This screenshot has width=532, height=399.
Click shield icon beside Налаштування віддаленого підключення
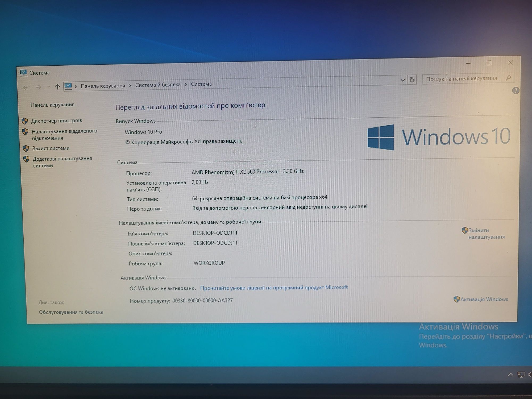(x=25, y=132)
